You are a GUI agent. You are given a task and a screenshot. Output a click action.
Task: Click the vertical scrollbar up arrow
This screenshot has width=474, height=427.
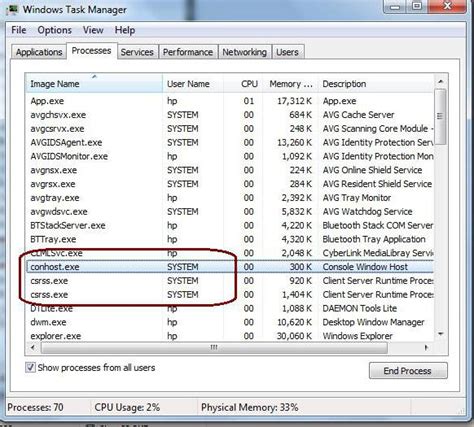441,81
